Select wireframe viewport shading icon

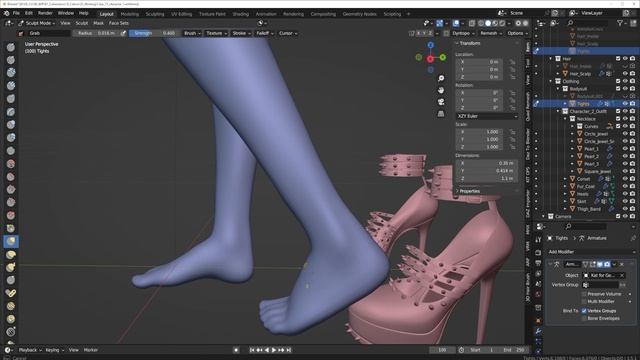click(481, 23)
